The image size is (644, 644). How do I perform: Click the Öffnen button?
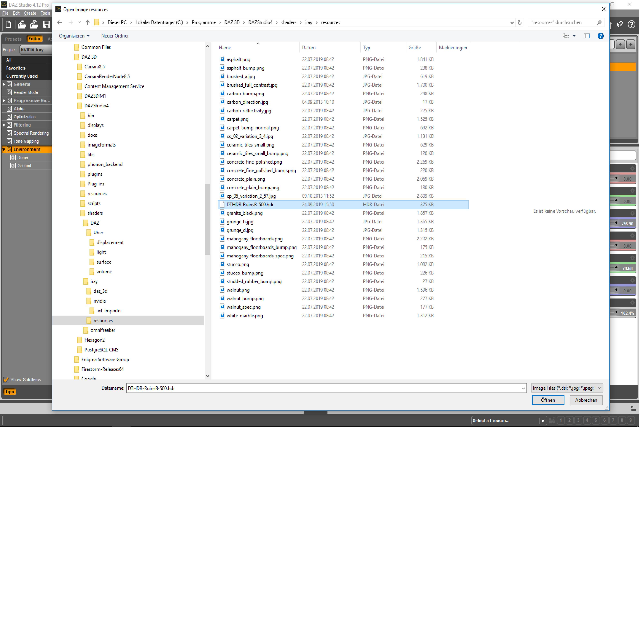point(548,400)
